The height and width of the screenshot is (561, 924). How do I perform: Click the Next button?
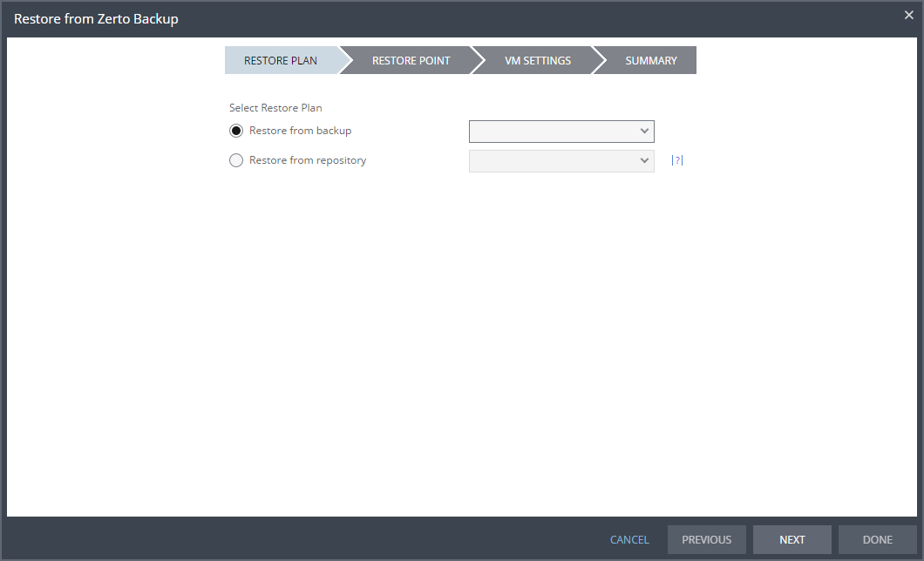792,540
